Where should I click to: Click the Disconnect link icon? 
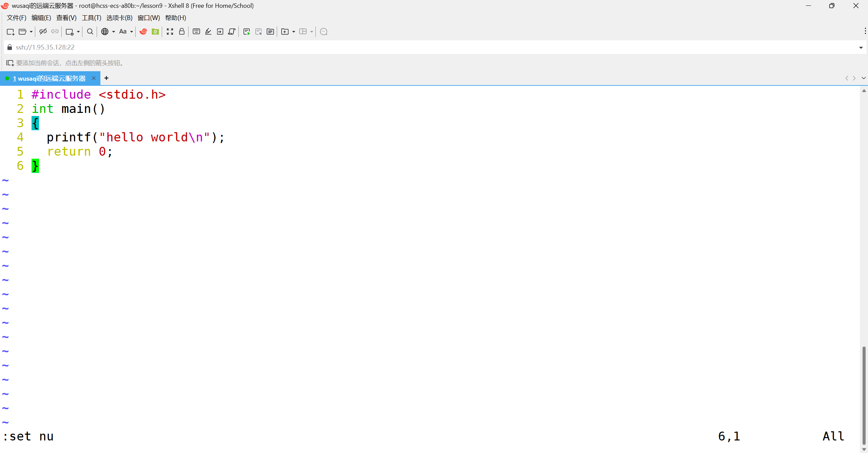[43, 32]
